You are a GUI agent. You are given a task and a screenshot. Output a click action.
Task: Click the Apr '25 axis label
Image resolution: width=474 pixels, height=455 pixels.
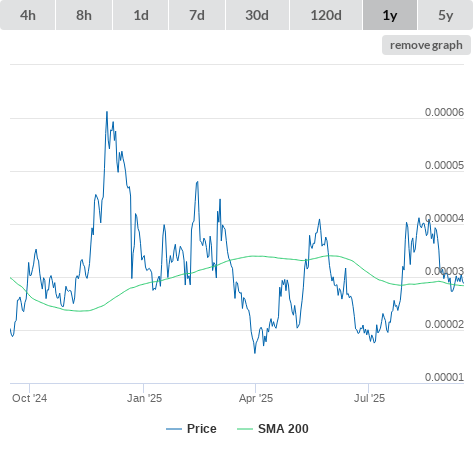tap(256, 398)
